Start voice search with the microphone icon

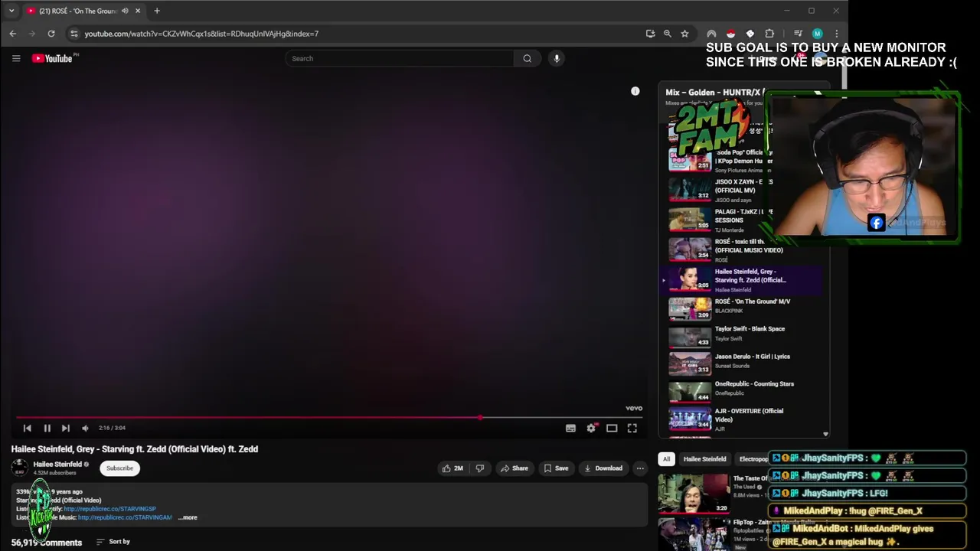pyautogui.click(x=557, y=58)
